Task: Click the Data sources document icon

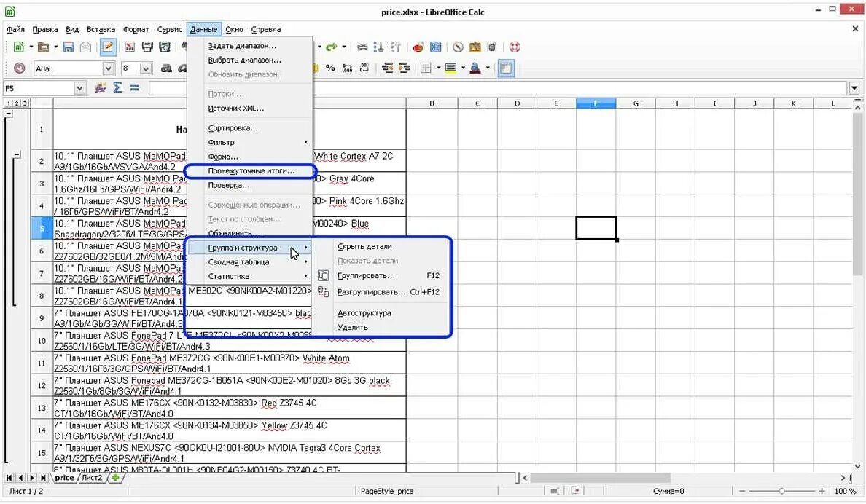Action: click(x=492, y=47)
